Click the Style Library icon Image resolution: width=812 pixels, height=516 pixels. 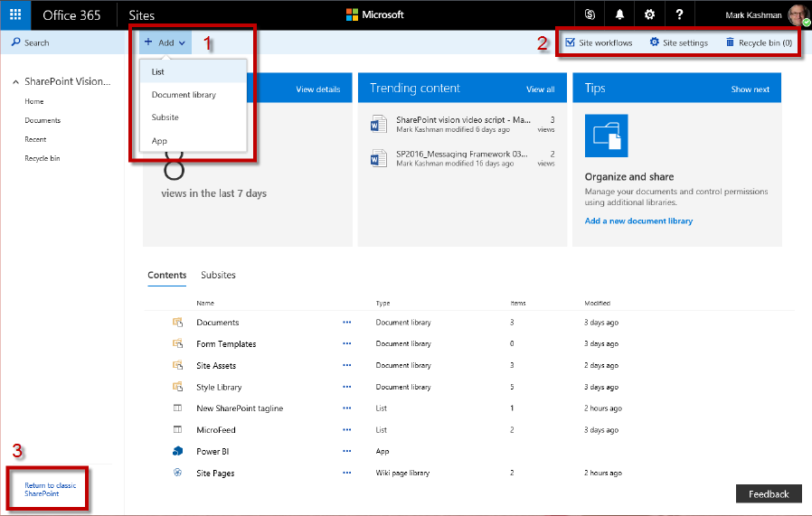click(x=177, y=387)
